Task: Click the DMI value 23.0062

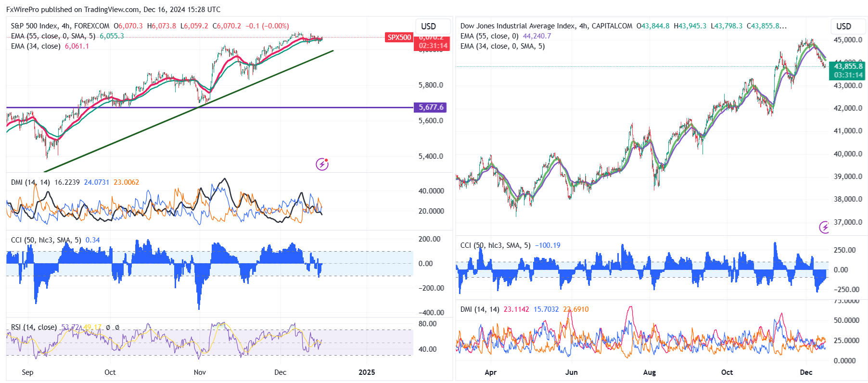Action: coord(127,182)
